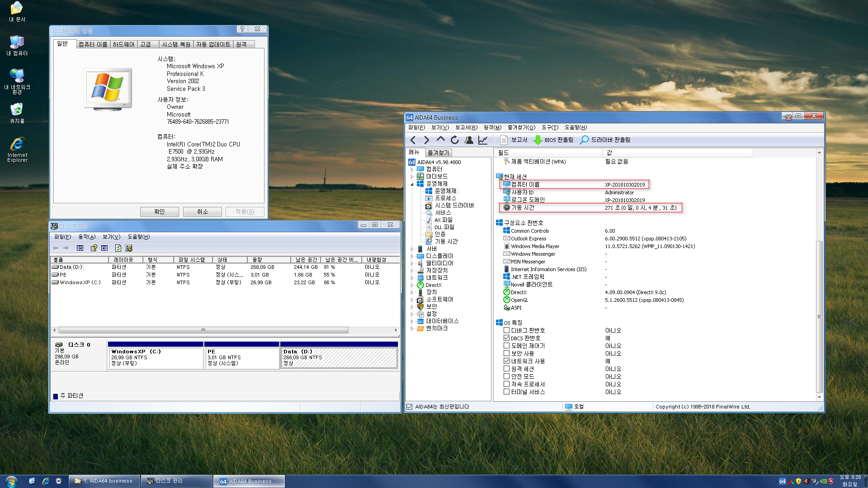The width and height of the screenshot is (868, 488).
Task: Expand 컴퓨터 node in AIDA64 tree
Action: click(x=412, y=169)
